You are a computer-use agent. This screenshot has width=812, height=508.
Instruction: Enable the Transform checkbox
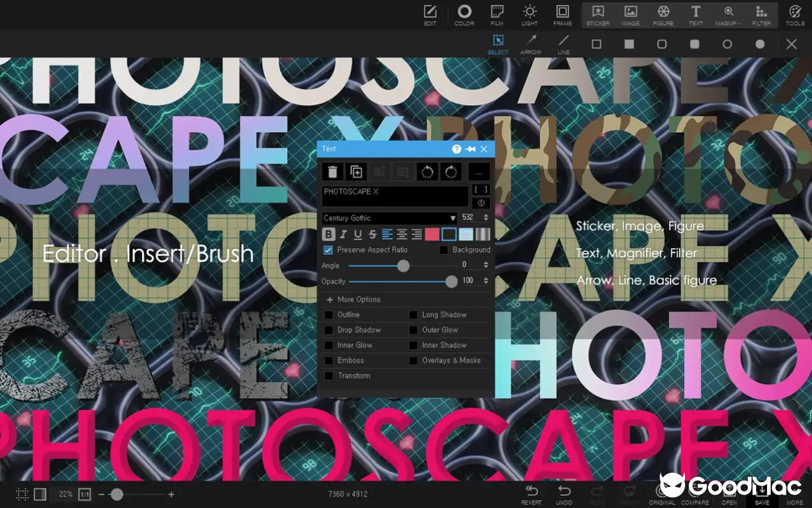coord(329,376)
